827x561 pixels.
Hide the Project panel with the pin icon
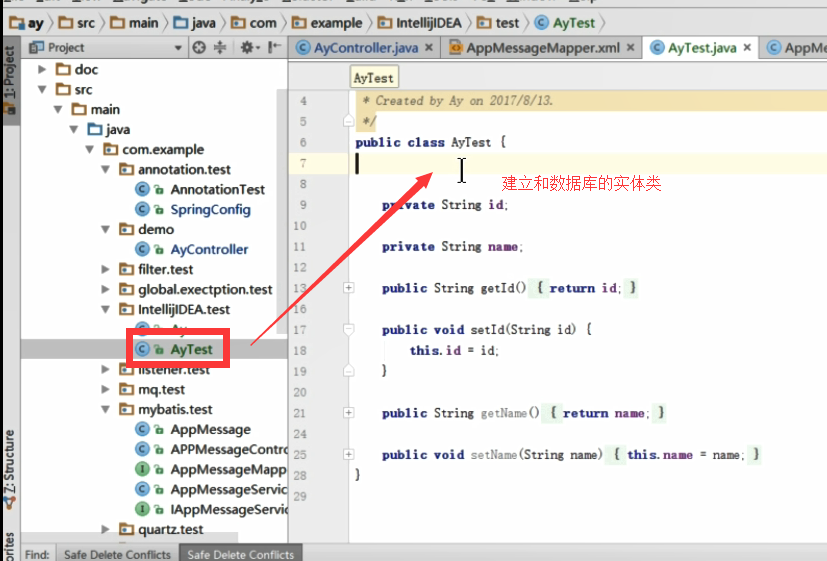click(x=274, y=47)
